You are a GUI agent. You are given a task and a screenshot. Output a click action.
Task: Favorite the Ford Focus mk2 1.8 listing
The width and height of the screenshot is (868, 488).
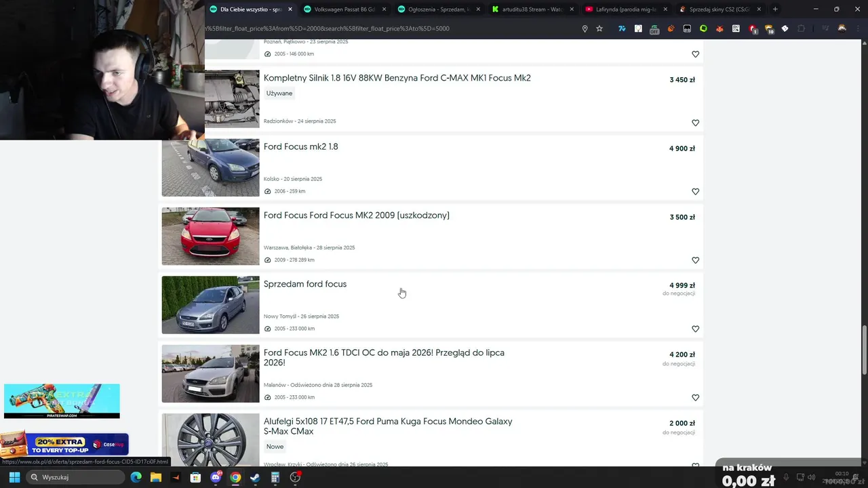(x=695, y=192)
